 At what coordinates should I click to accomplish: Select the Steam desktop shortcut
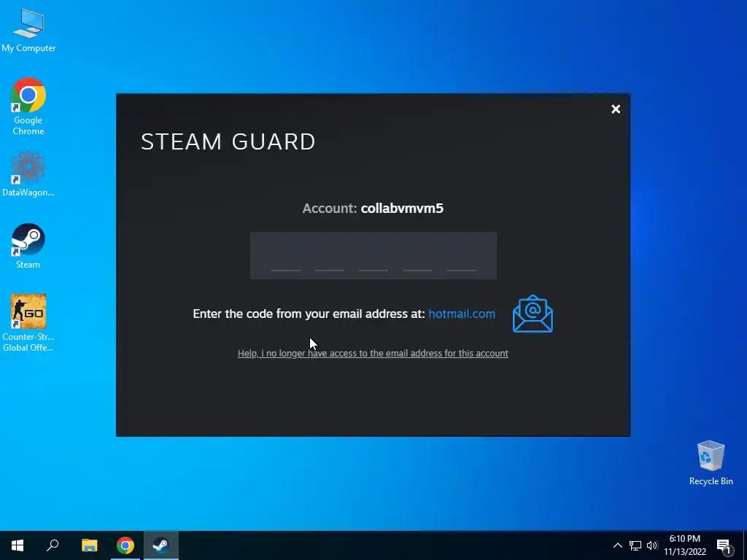pyautogui.click(x=28, y=246)
